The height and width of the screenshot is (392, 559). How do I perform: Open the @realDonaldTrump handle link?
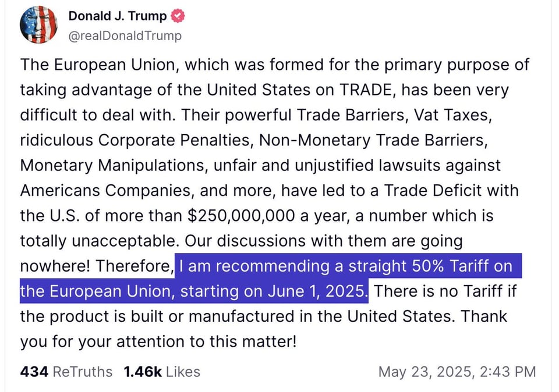coord(125,35)
